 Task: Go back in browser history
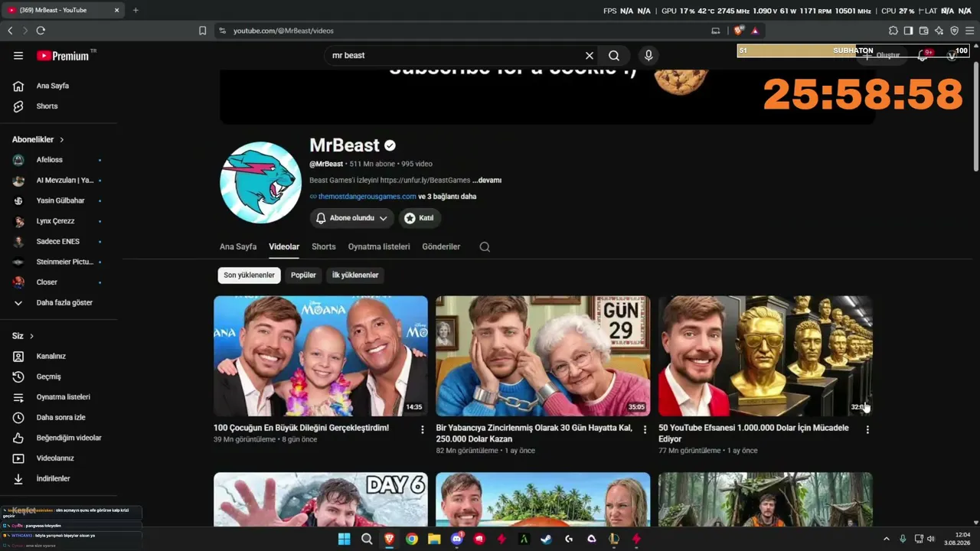pos(10,31)
